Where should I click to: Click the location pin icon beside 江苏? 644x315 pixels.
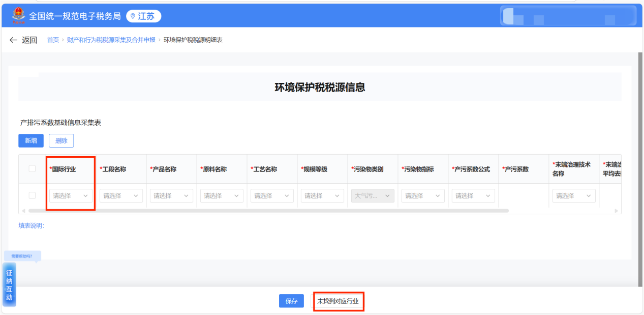[x=133, y=16]
